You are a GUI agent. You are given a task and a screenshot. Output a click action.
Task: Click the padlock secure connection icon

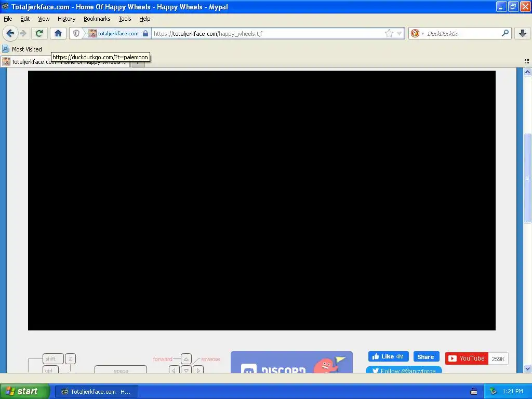(145, 33)
